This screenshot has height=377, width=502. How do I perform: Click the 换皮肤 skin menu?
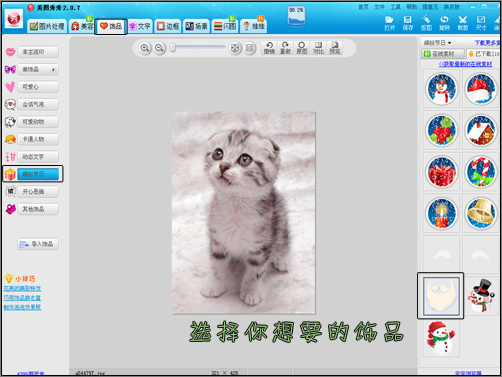[451, 7]
